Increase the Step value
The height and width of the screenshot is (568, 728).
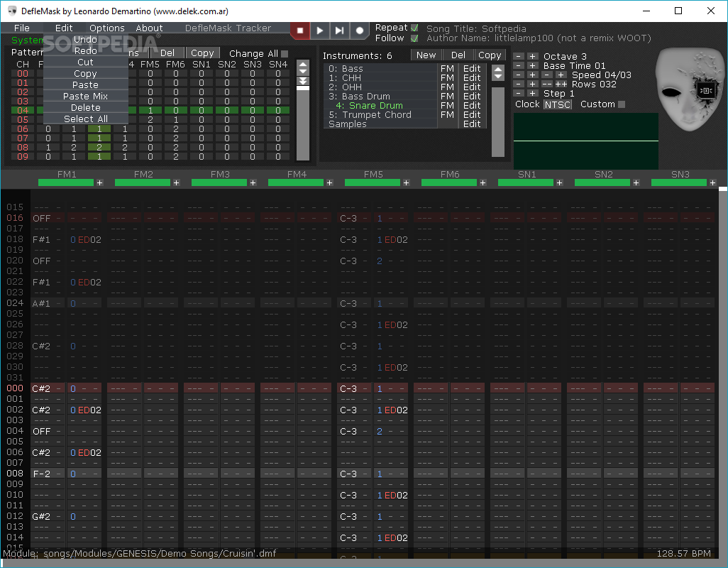pyautogui.click(x=533, y=93)
